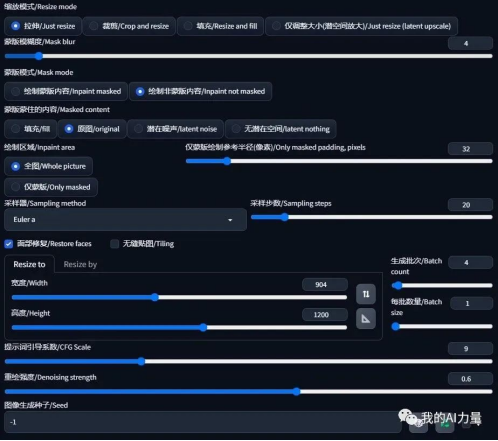Click the Seed input field
Screen dimensions: 498x441
203,422
